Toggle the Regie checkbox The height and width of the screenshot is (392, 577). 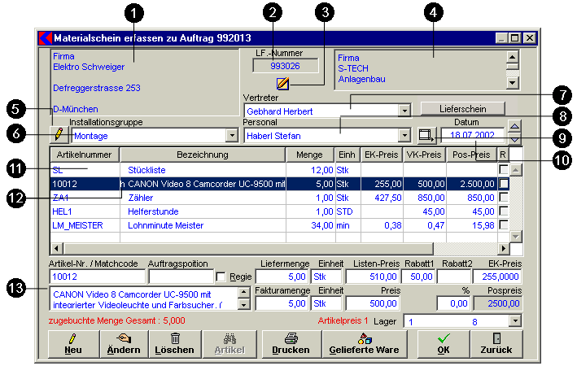[221, 277]
